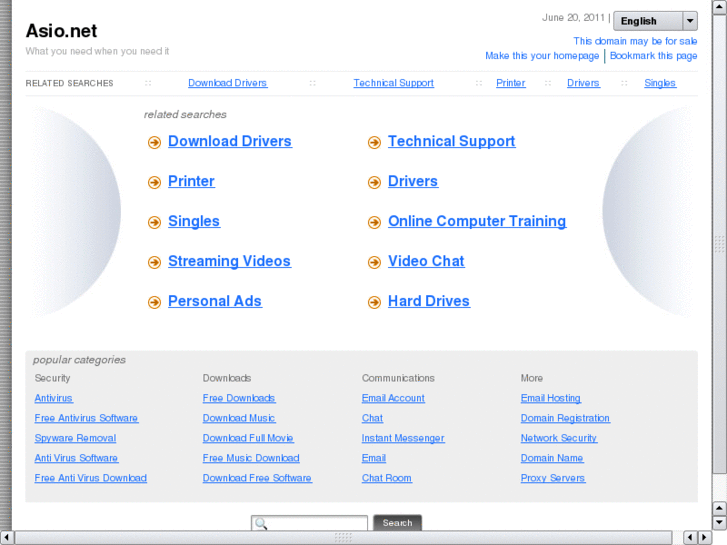The width and height of the screenshot is (727, 545).
Task: Open Domain Name link
Action: click(x=552, y=458)
